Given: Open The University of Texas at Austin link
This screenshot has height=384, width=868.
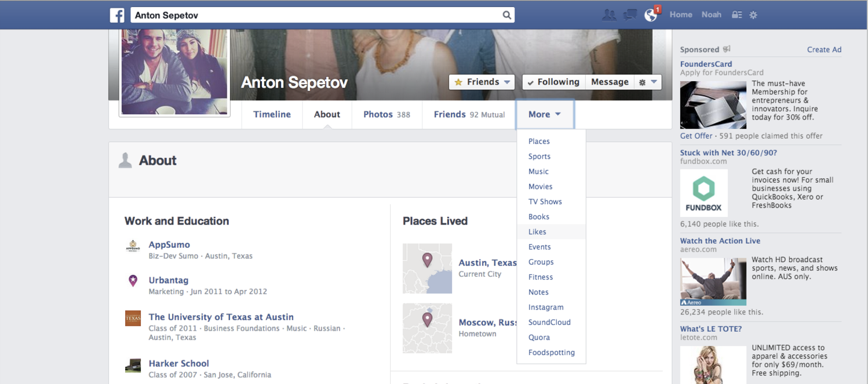Looking at the screenshot, I should click(221, 317).
